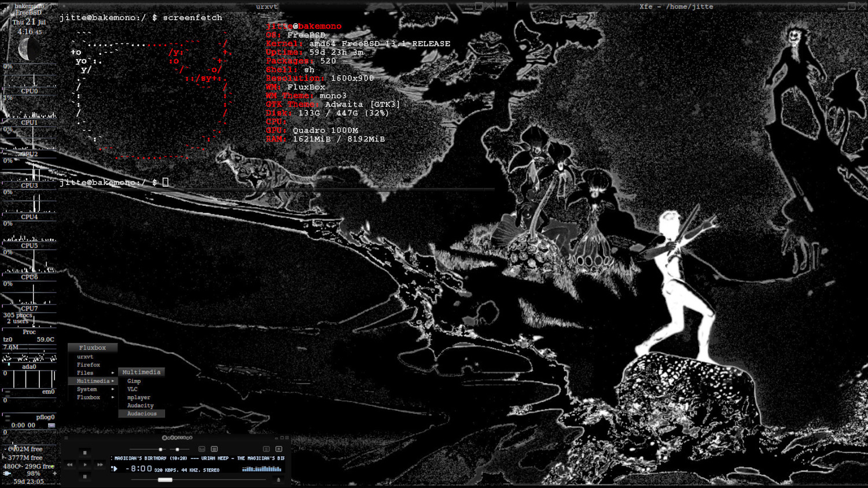Launch urxvt from the Fluxbox menu

coord(85,357)
